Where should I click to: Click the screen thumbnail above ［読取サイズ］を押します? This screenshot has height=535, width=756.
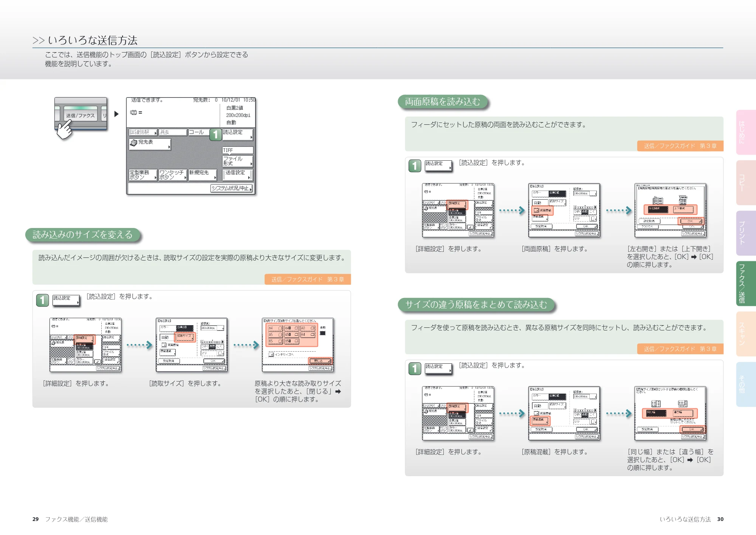[x=192, y=345]
